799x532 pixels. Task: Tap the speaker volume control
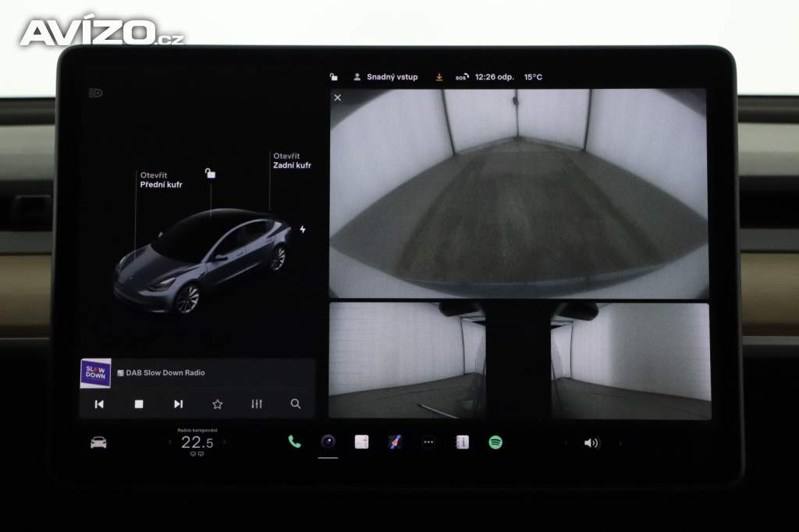tap(591, 443)
